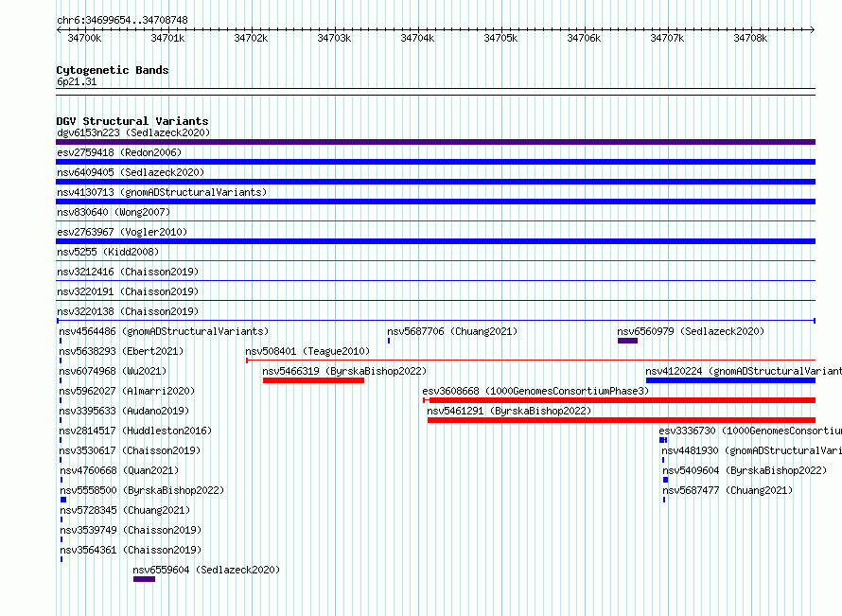Select the red nsv5461291 variant bar

[x=622, y=420]
